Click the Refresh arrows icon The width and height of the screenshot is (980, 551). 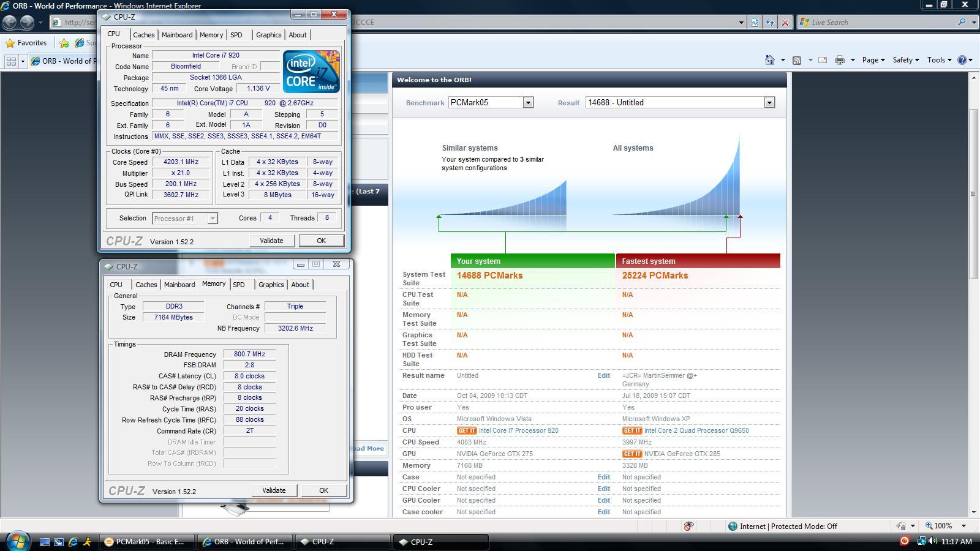pos(770,23)
